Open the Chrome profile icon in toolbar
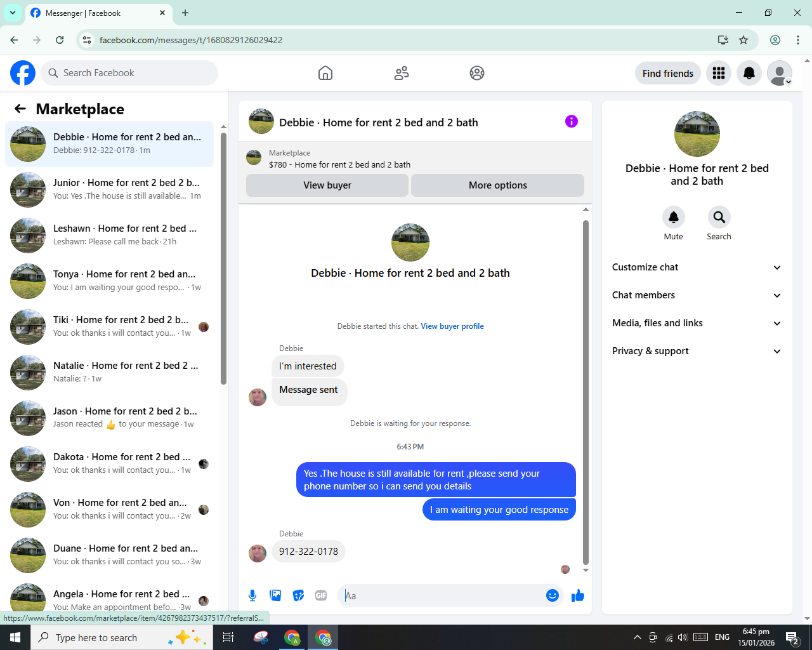 [x=775, y=40]
